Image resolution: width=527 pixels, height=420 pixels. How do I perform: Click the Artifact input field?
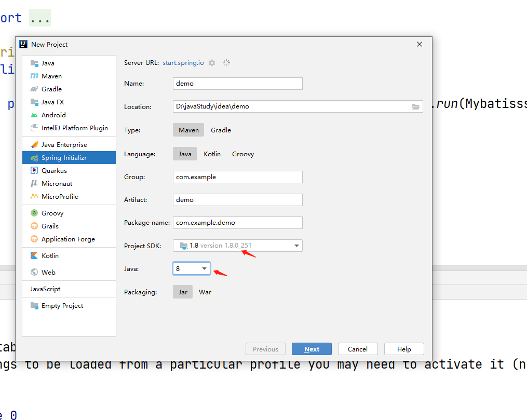click(x=238, y=200)
